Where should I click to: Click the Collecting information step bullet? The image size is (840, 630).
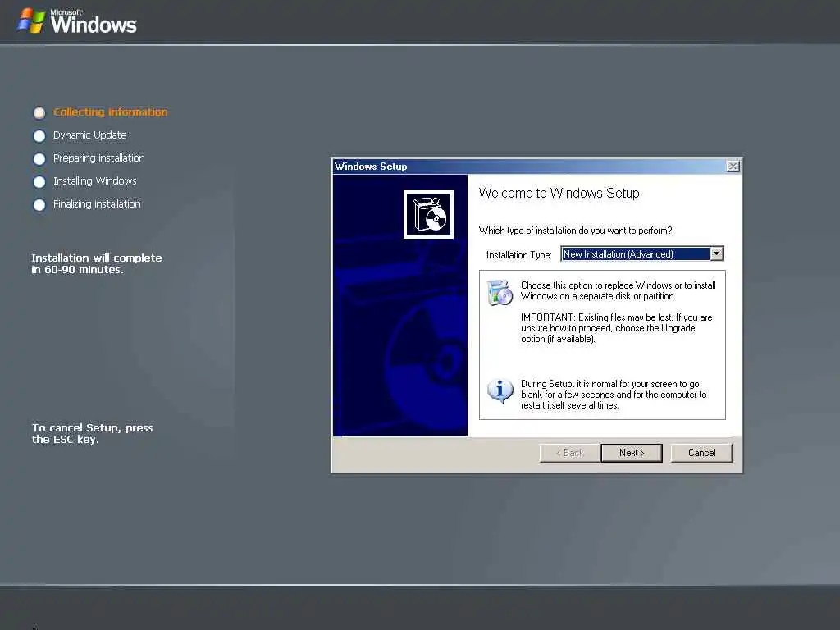[39, 112]
